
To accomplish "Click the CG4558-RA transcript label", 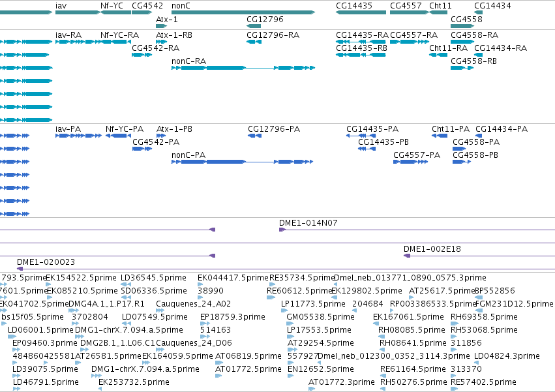I will pos(475,35).
